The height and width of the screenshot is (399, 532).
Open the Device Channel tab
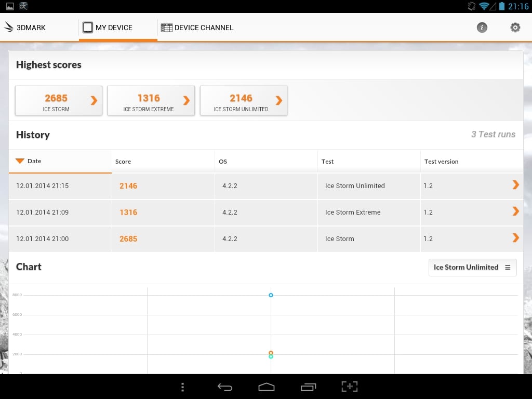pos(197,28)
